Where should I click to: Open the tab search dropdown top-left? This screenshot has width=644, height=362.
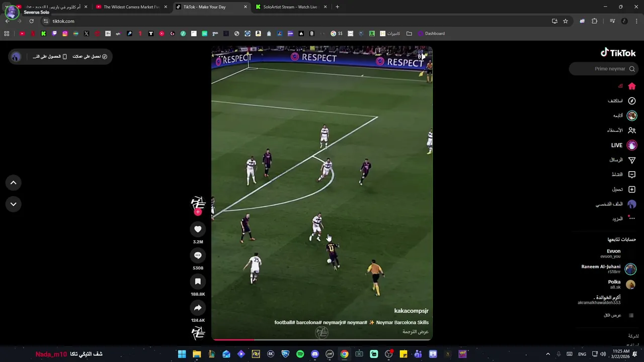point(7,7)
